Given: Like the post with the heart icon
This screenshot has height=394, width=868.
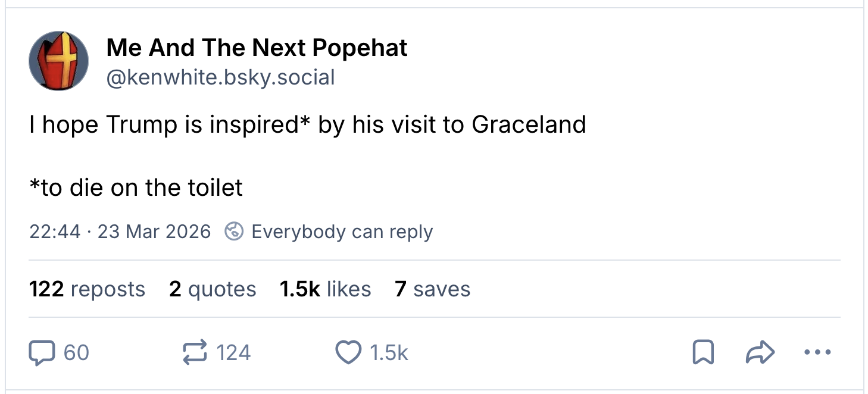Looking at the screenshot, I should tap(348, 353).
